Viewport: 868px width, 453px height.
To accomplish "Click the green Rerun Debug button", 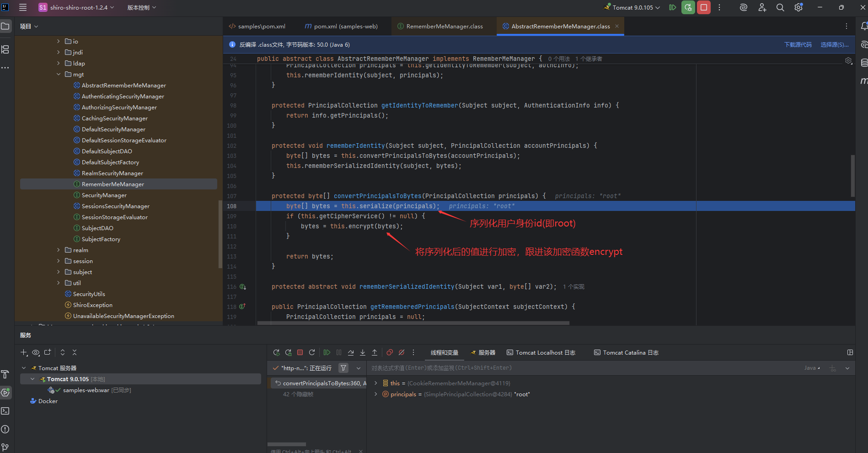I will pyautogui.click(x=688, y=7).
